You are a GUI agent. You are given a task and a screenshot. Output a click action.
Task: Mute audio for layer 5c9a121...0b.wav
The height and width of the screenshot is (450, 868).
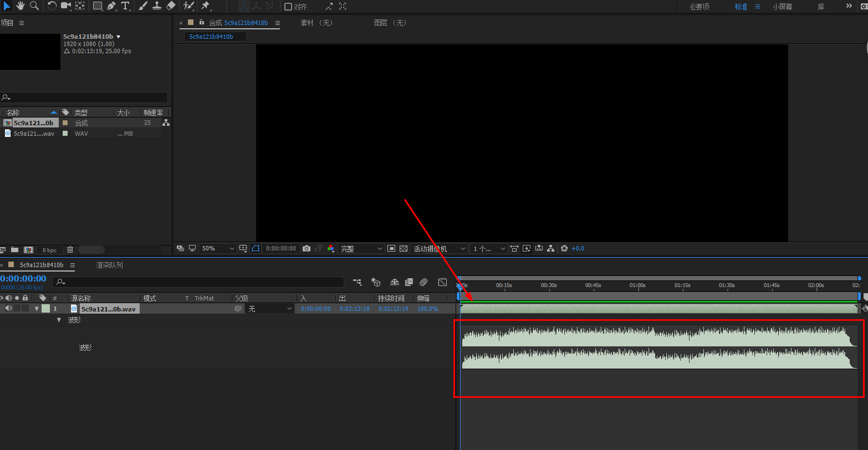click(9, 309)
